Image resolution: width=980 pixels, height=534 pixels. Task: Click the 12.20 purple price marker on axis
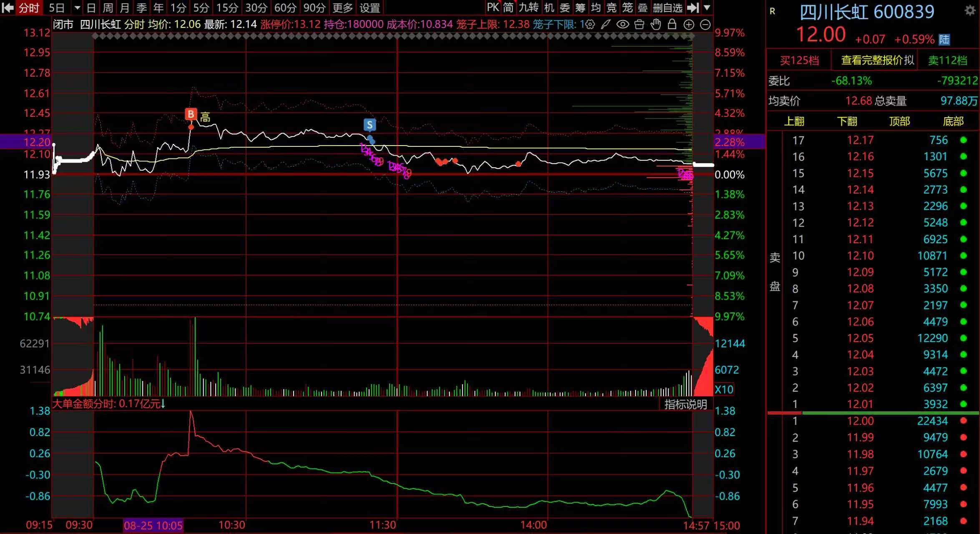(x=26, y=142)
